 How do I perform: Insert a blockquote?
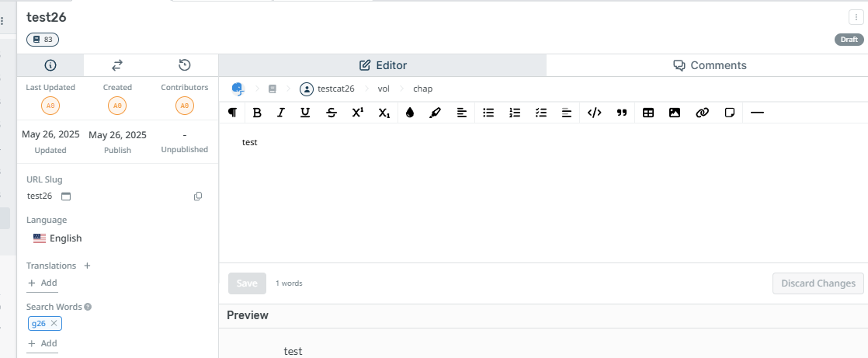[x=621, y=113]
